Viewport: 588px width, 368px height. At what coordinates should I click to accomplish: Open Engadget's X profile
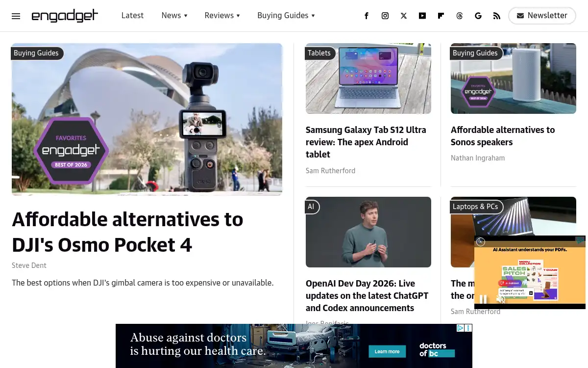click(404, 16)
